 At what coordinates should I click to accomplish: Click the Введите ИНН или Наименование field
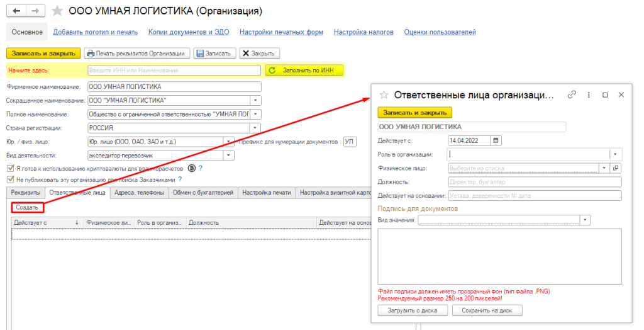[174, 71]
